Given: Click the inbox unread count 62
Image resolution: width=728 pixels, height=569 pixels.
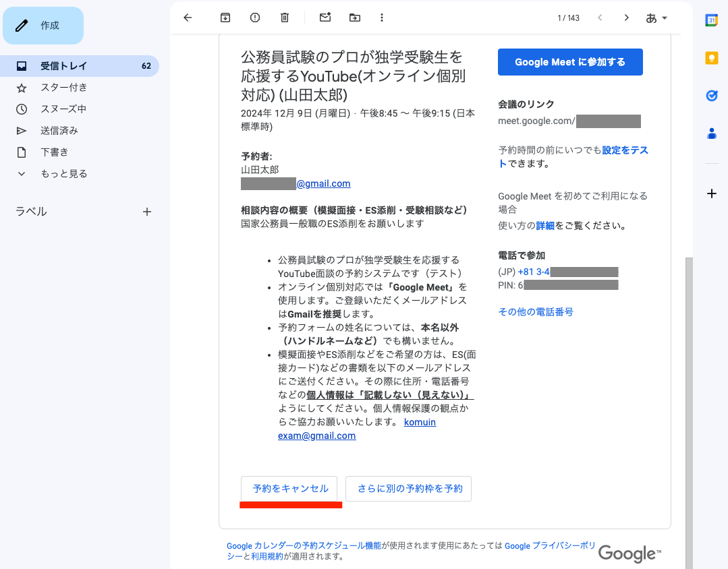Looking at the screenshot, I should coord(146,66).
